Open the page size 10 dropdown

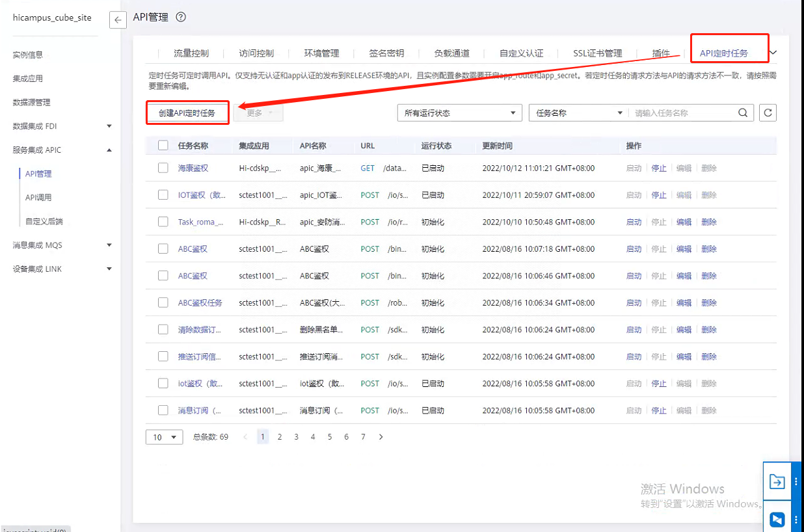click(x=164, y=437)
